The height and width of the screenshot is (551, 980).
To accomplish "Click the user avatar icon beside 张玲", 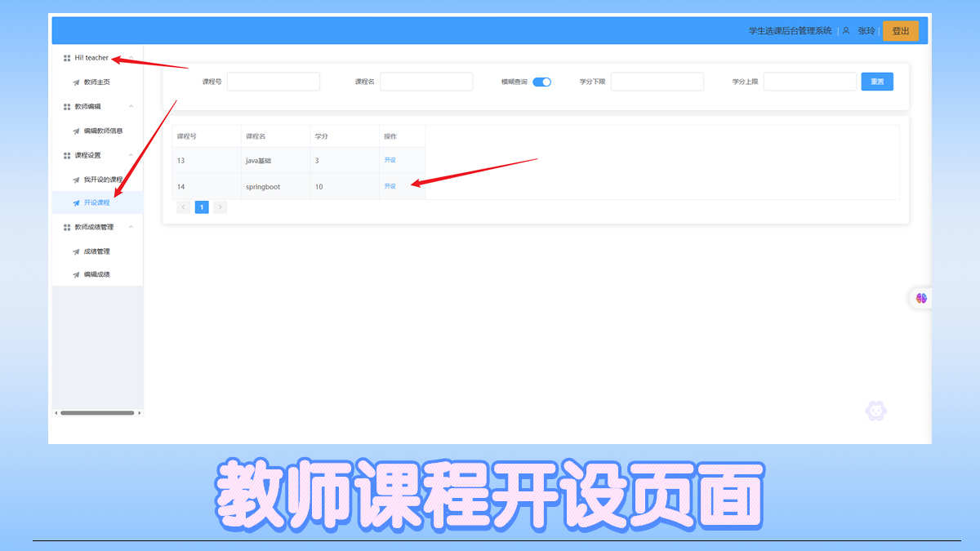I will (x=846, y=30).
